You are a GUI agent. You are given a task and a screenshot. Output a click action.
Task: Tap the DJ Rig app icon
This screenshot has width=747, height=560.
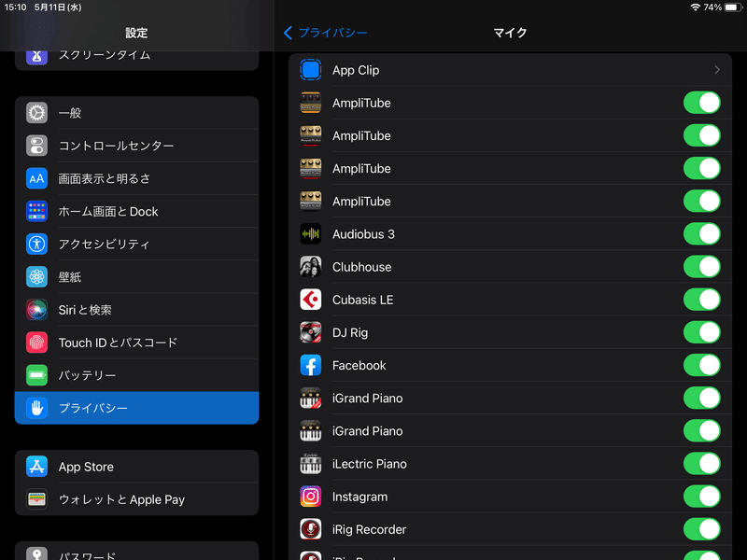point(311,332)
